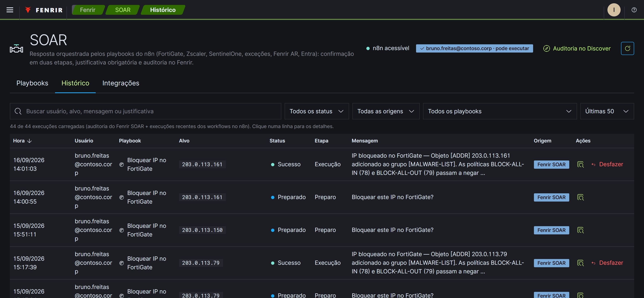Click the n8n acessível status indicator
Viewport: 644px width, 298px height.
tap(388, 48)
